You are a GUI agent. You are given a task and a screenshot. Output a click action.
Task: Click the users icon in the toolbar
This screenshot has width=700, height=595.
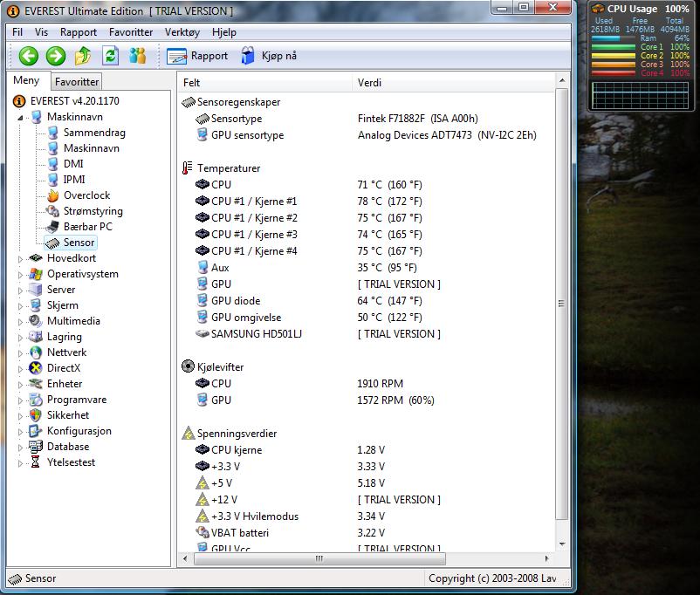tap(138, 56)
